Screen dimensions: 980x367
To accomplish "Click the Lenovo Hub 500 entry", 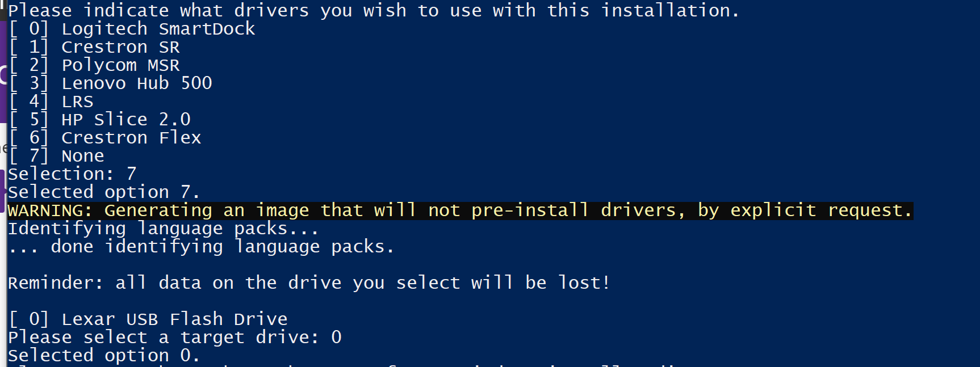I will pos(136,83).
